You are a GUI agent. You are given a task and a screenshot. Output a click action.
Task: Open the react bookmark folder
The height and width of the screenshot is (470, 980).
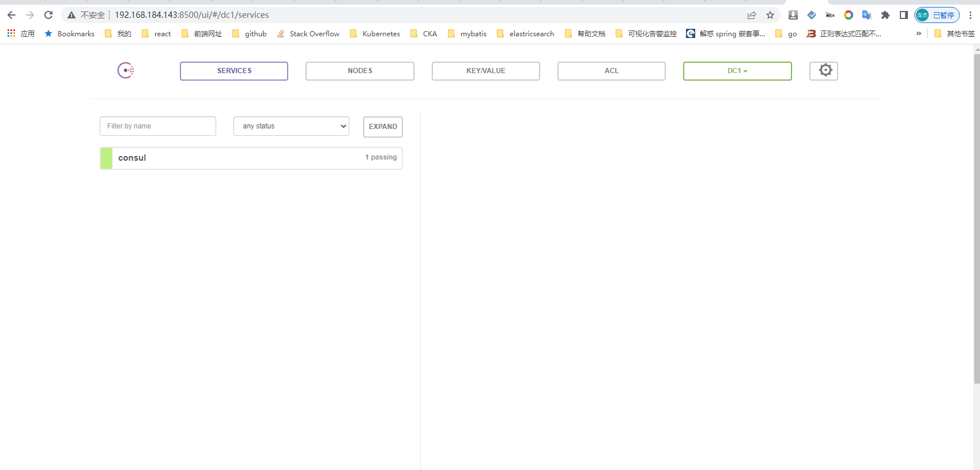click(x=156, y=33)
